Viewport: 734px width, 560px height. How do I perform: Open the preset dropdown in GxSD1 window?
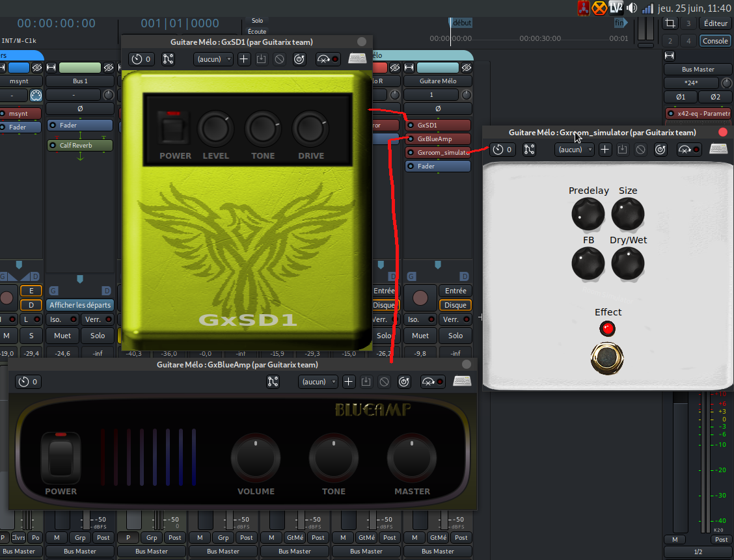click(x=213, y=59)
